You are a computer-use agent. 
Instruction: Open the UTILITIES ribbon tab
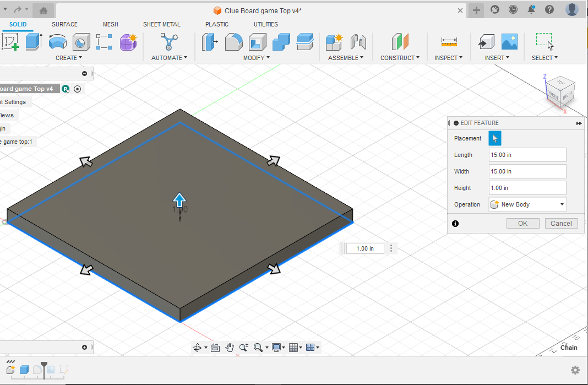tap(266, 24)
